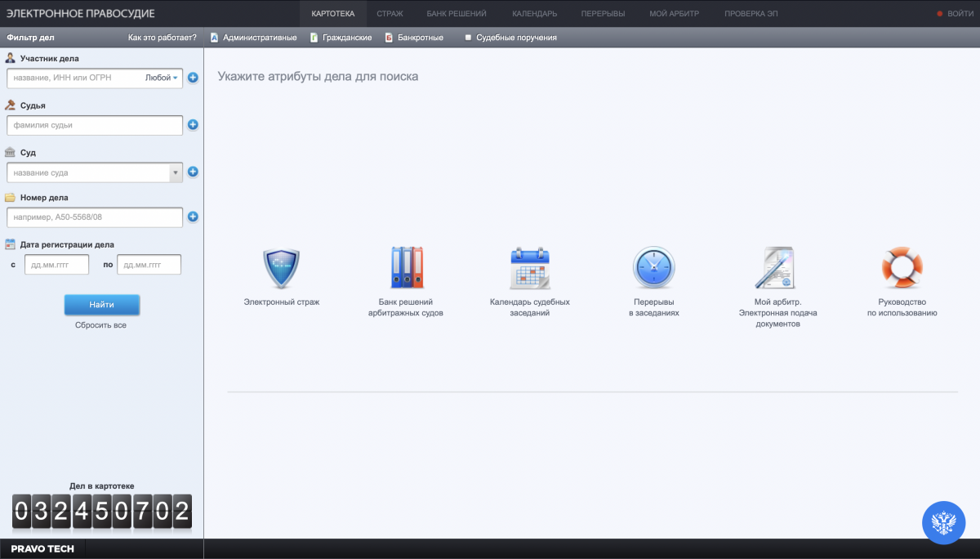980x559 pixels.
Task: Click the Сбросить все link
Action: [101, 325]
